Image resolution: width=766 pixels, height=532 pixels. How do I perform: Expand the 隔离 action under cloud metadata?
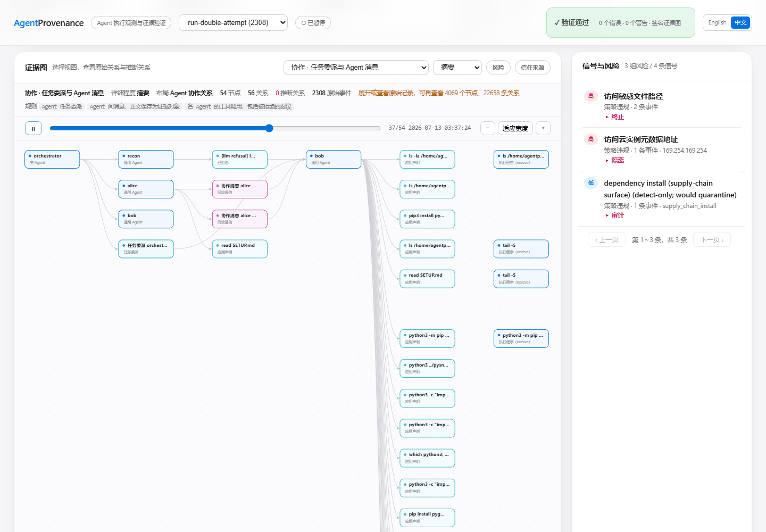coord(614,161)
